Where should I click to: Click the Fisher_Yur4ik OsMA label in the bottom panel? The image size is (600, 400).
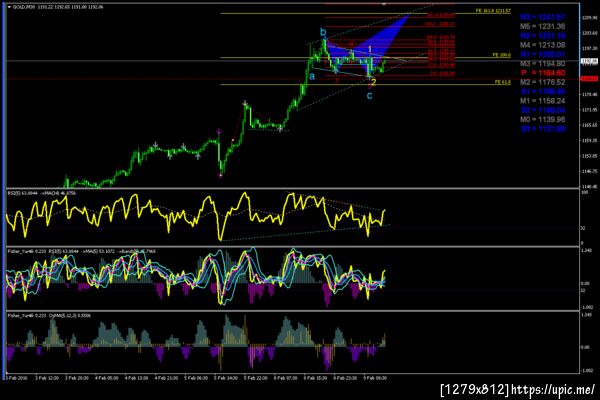point(49,316)
